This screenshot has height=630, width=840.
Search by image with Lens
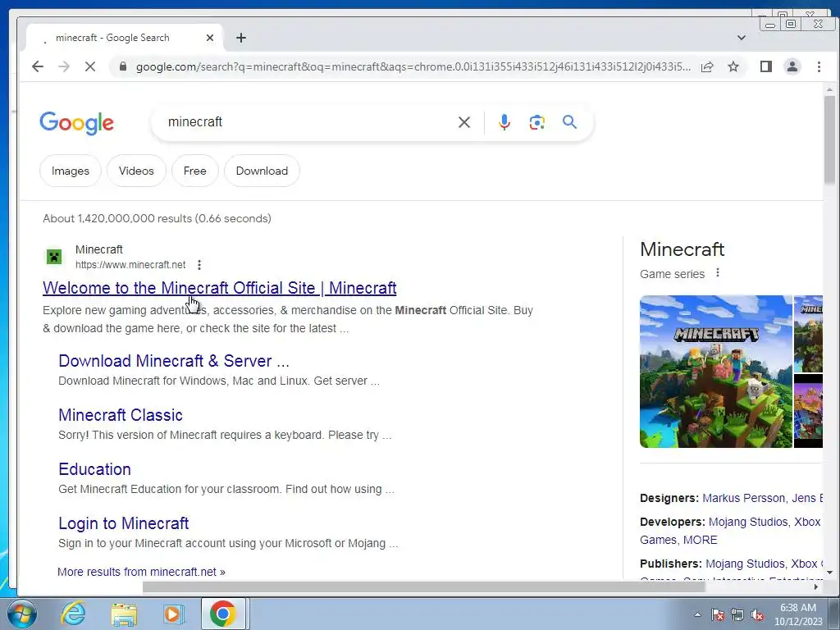[x=536, y=122]
